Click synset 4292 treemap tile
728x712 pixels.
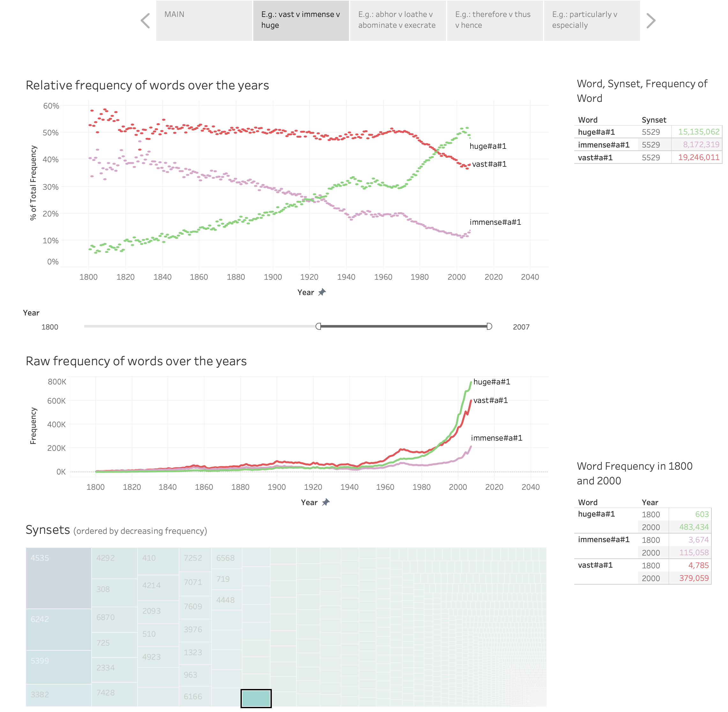[x=114, y=563]
